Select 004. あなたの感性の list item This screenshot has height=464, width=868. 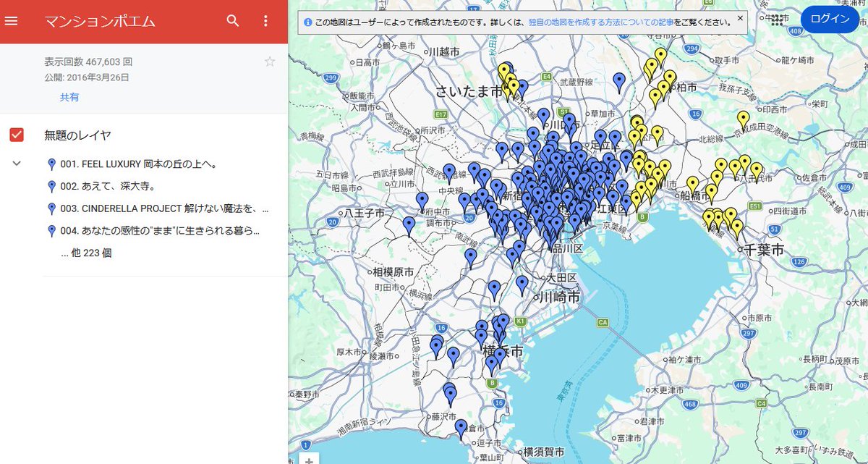160,231
